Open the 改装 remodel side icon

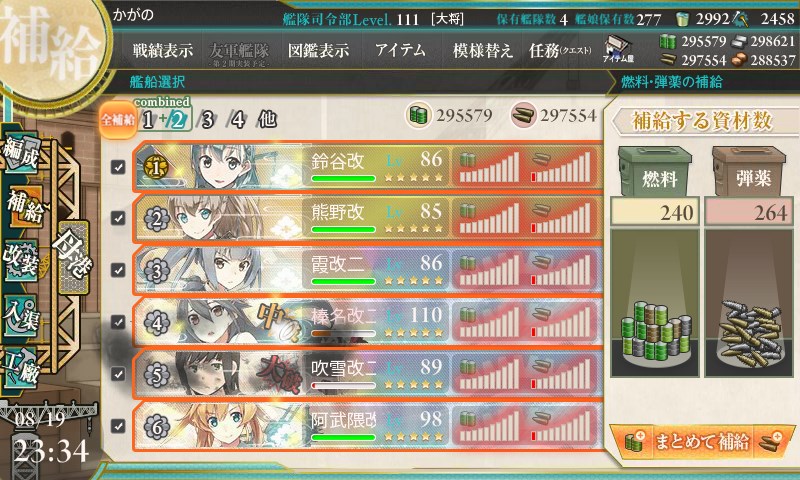point(21,260)
